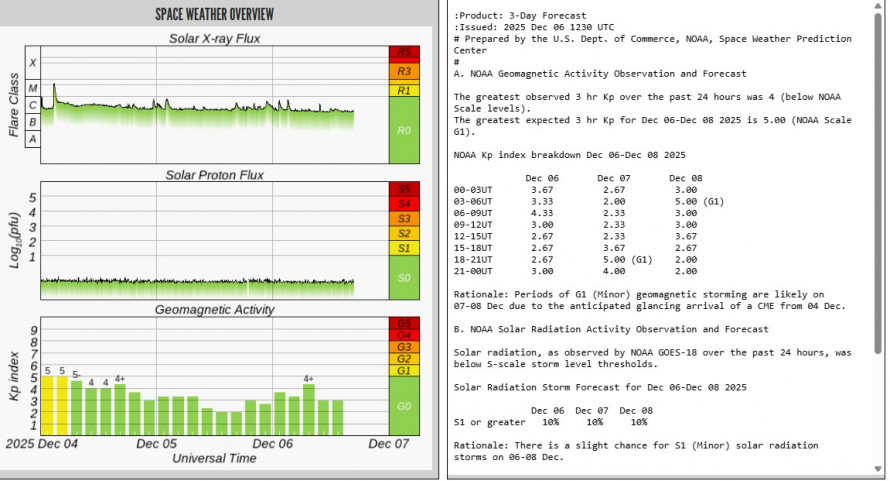Click the Geomagnetic Activity chart title
This screenshot has height=481, width=890.
pos(215,310)
